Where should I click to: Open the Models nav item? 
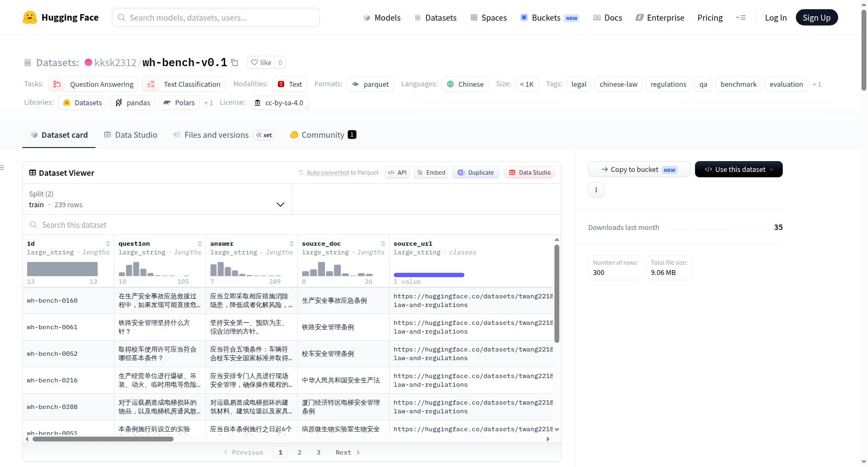(382, 17)
